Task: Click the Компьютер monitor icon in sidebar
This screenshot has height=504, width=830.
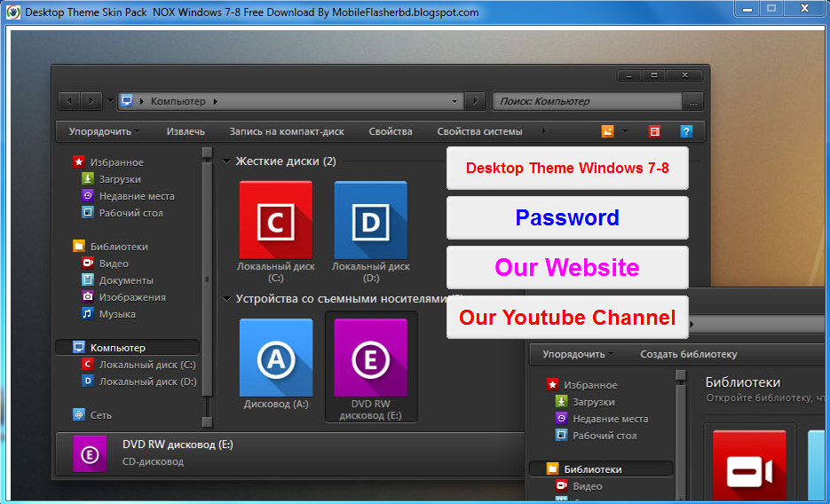Action: click(79, 347)
